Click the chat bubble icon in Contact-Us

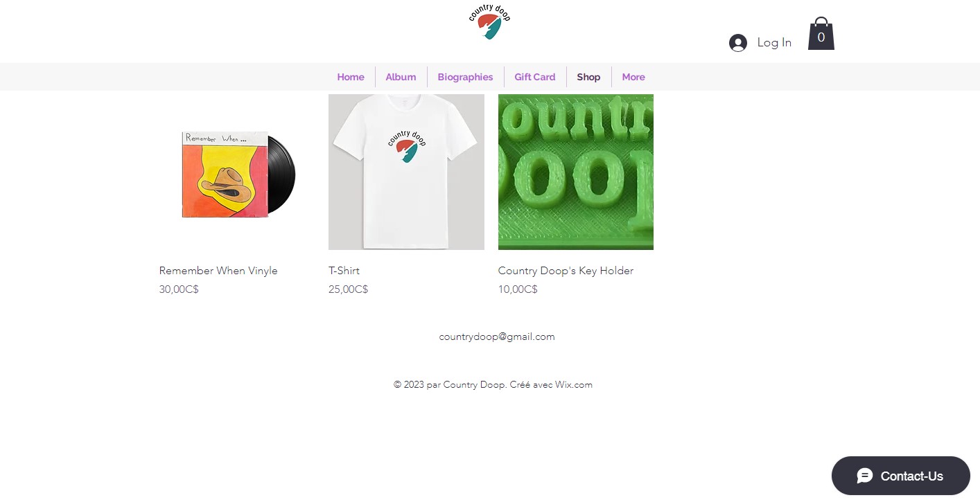pos(865,476)
